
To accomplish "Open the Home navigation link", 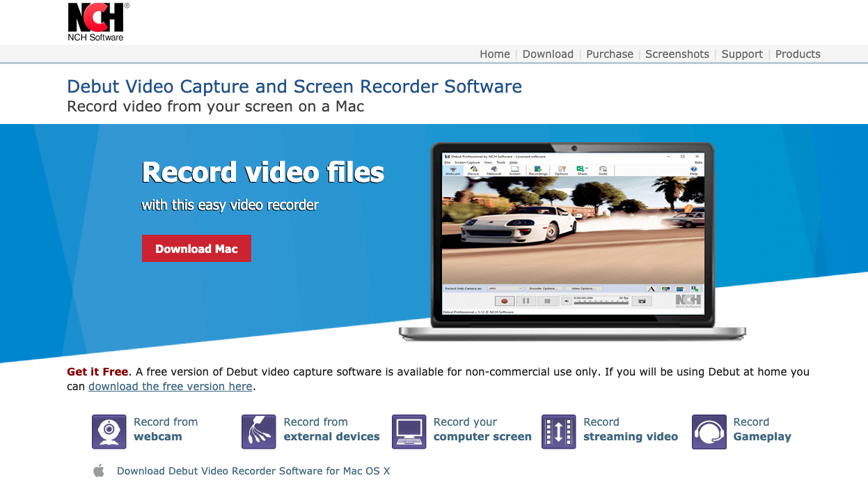I will [x=495, y=54].
